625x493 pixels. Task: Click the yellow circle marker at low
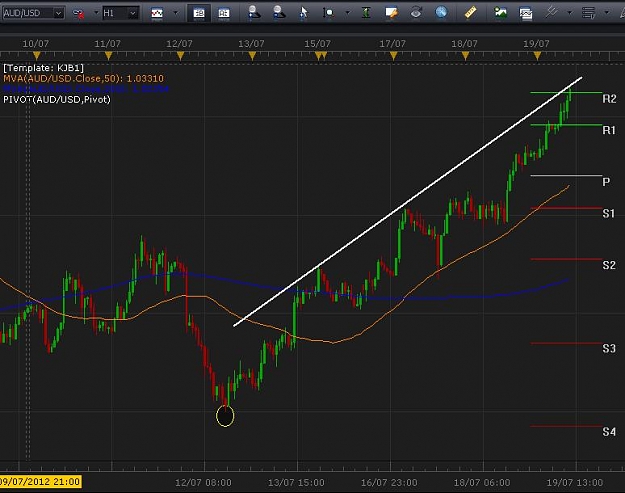click(225, 416)
